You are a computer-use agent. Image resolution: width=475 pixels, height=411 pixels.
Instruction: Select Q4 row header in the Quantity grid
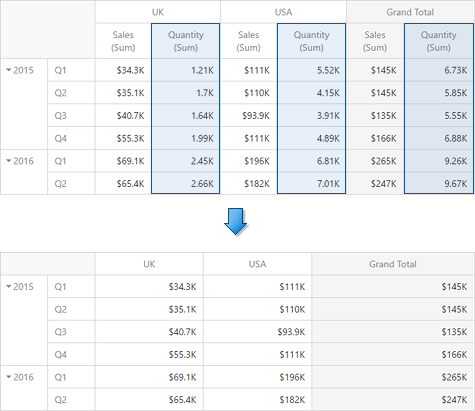[71, 138]
